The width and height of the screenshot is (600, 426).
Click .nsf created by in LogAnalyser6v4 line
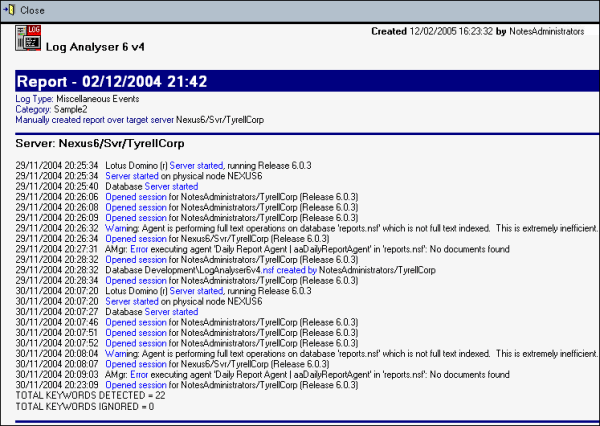(x=289, y=270)
